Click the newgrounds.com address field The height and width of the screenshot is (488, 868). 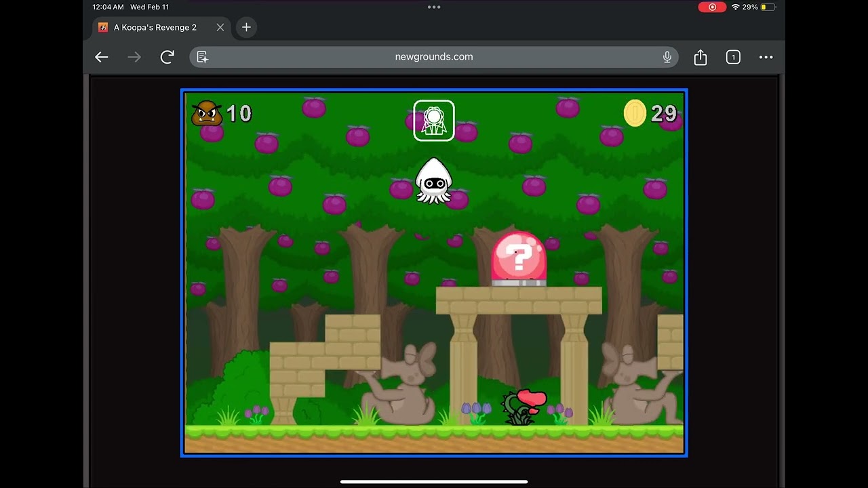tap(434, 57)
